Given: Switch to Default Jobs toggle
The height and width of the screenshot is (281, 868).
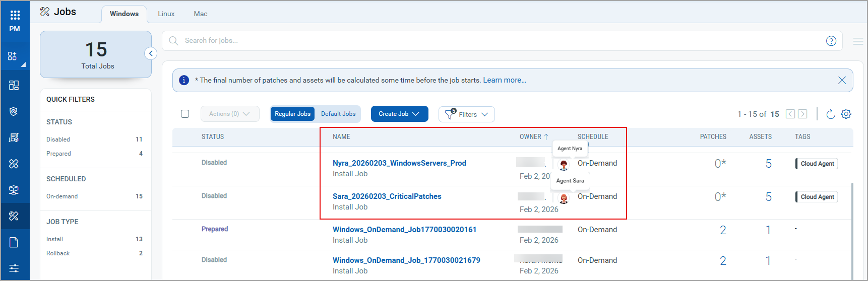Looking at the screenshot, I should click(x=338, y=114).
